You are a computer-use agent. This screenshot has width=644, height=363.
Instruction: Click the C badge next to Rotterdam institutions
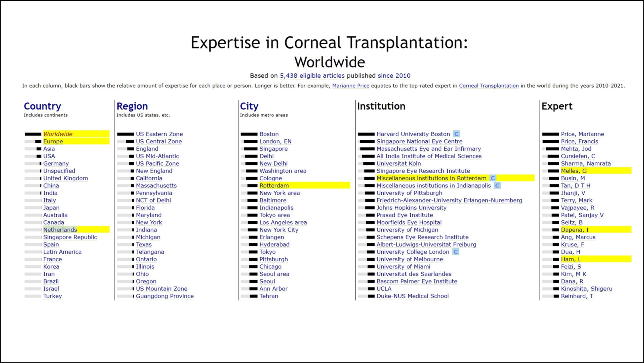coord(493,178)
